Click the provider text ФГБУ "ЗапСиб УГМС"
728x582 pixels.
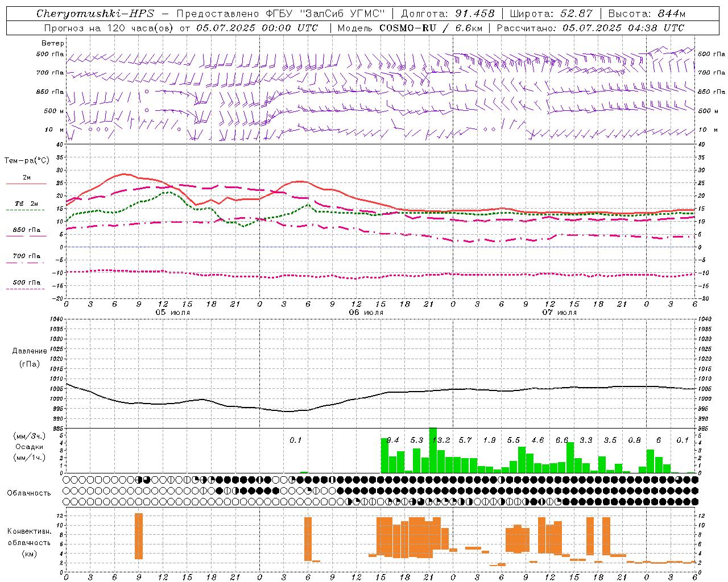(x=325, y=14)
